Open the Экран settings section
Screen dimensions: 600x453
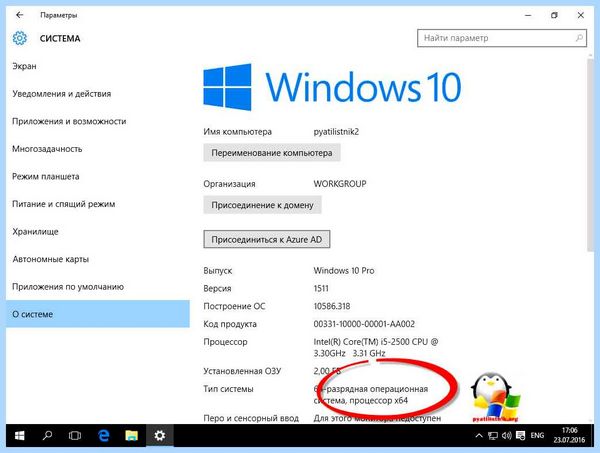(x=24, y=66)
